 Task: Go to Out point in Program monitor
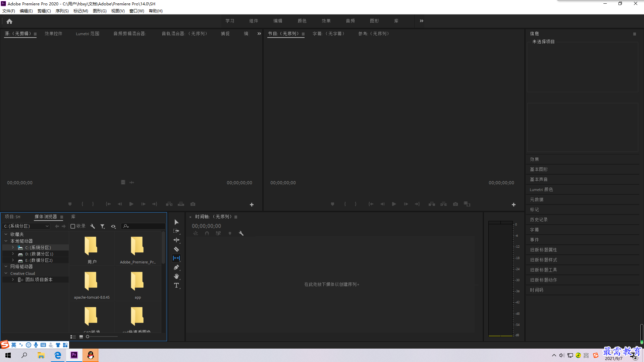coord(417,204)
